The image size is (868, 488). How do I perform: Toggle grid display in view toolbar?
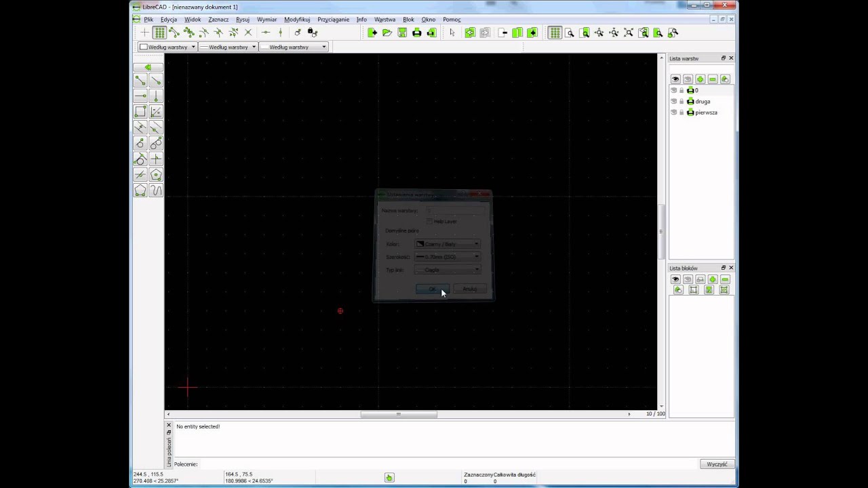pyautogui.click(x=555, y=33)
